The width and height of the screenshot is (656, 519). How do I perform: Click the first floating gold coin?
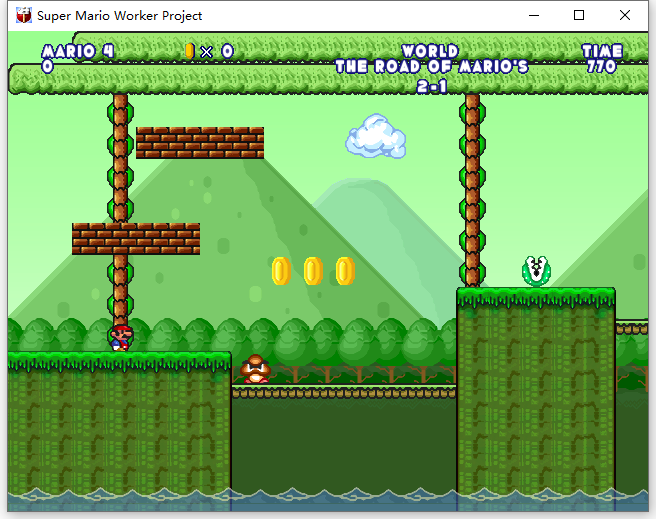(x=281, y=271)
